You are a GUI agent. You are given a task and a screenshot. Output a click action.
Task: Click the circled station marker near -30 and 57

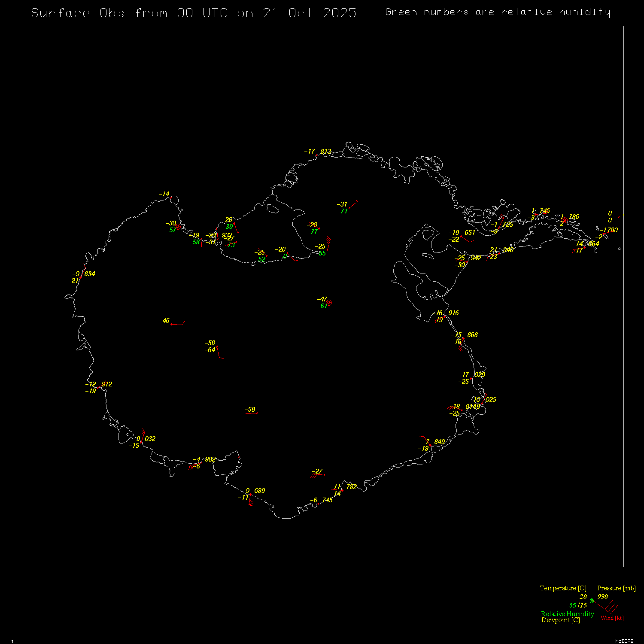(x=178, y=227)
